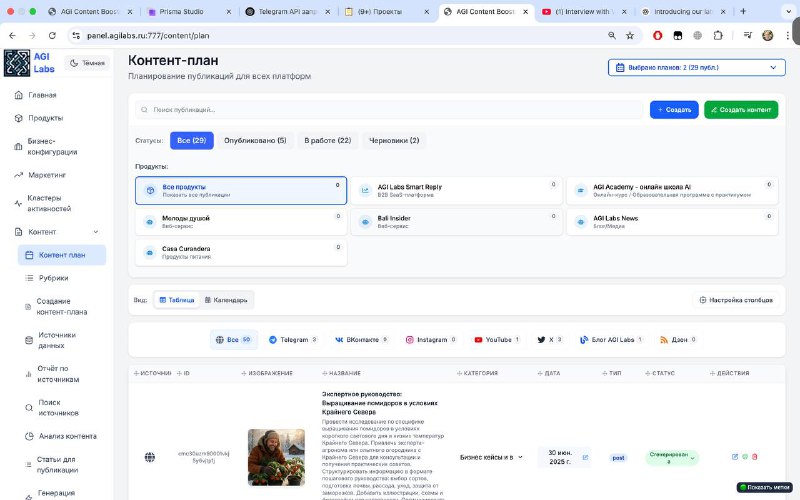Open the Выбрано планов dropdown
This screenshot has width=800, height=500.
(696, 67)
